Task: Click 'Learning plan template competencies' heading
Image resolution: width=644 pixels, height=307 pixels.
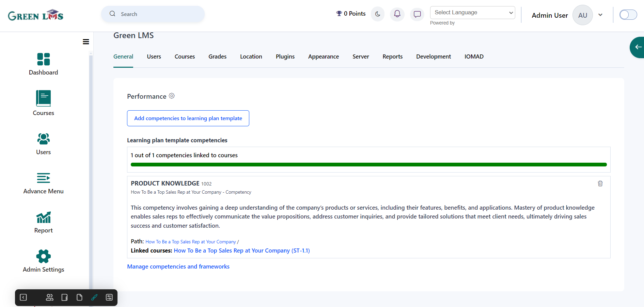Action: [x=177, y=140]
